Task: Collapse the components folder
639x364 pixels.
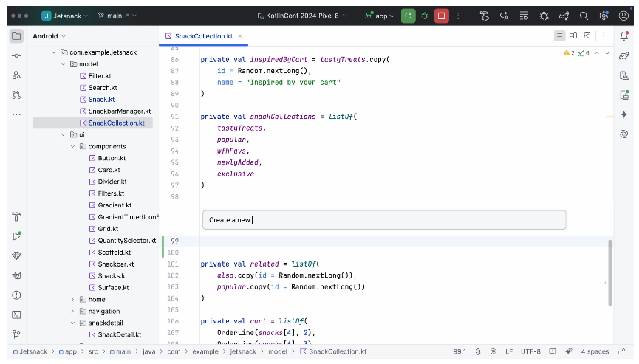Action: click(x=72, y=146)
